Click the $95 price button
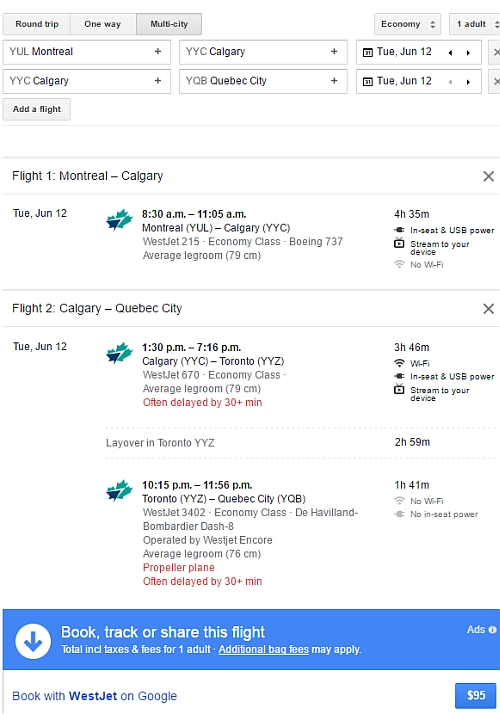 click(x=475, y=695)
